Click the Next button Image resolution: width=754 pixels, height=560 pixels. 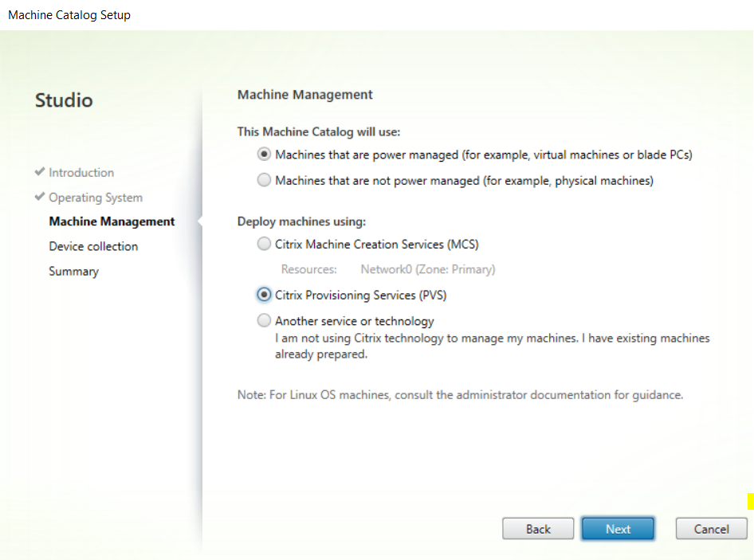[x=618, y=529]
